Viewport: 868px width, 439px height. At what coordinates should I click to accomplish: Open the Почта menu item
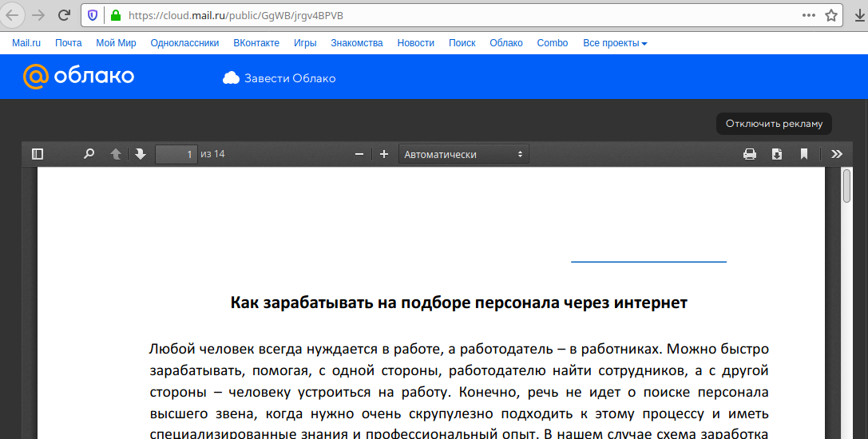[69, 43]
